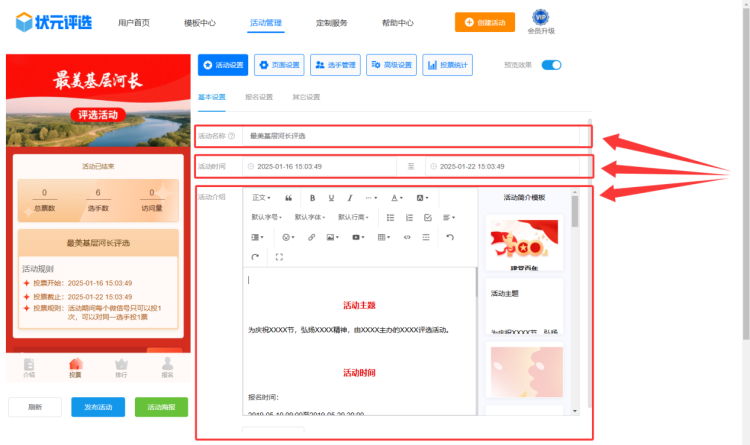Apply underline formatting in the editor

pos(331,198)
